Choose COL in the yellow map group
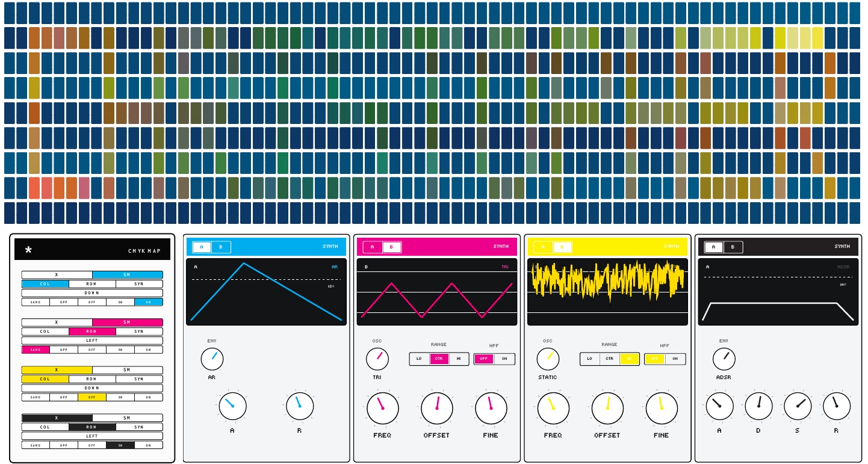 point(45,379)
